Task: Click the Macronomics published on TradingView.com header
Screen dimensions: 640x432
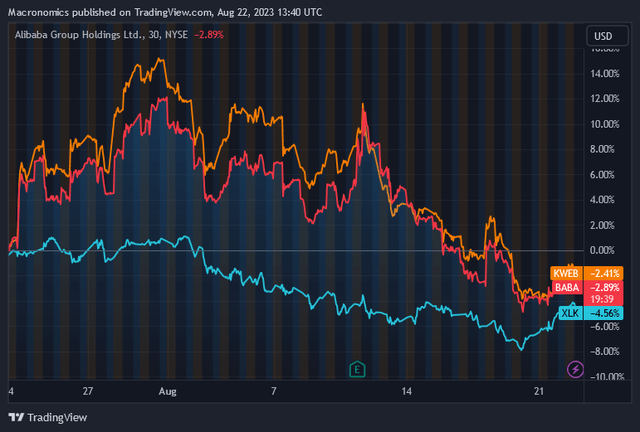Action: tap(165, 12)
